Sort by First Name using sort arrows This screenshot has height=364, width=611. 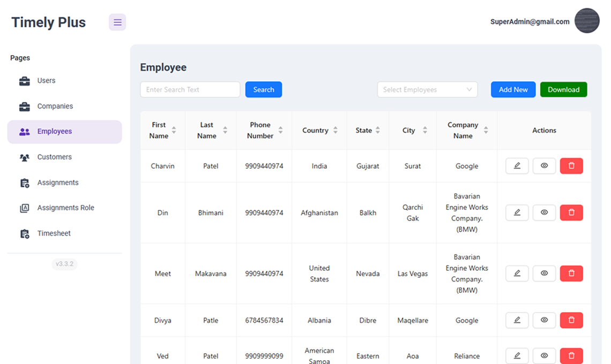[x=175, y=130]
